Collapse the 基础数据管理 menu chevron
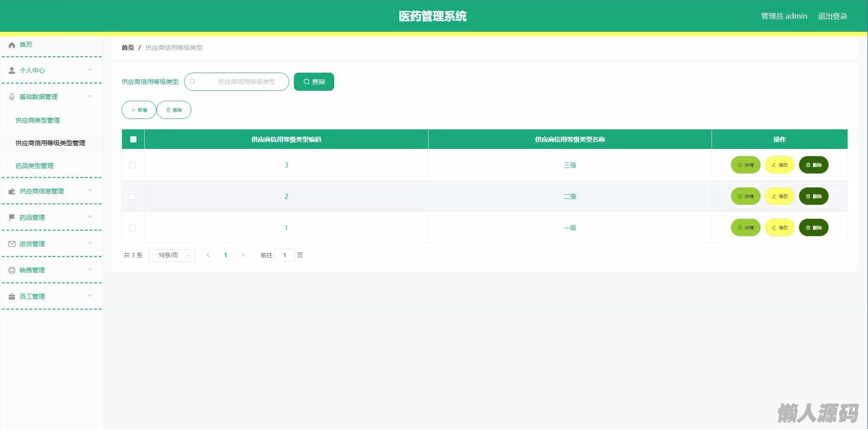Viewport: 868px width, 429px height. click(90, 96)
